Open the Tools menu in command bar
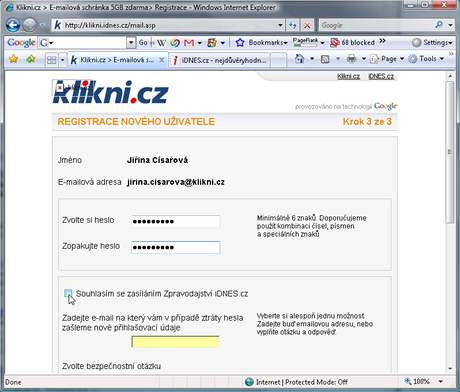Image resolution: width=460 pixels, height=392 pixels. 426,59
